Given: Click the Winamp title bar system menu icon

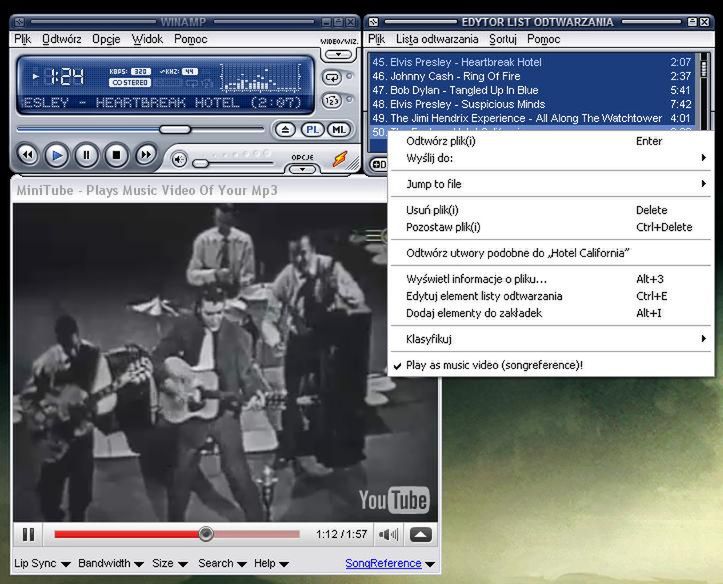Looking at the screenshot, I should point(19,22).
